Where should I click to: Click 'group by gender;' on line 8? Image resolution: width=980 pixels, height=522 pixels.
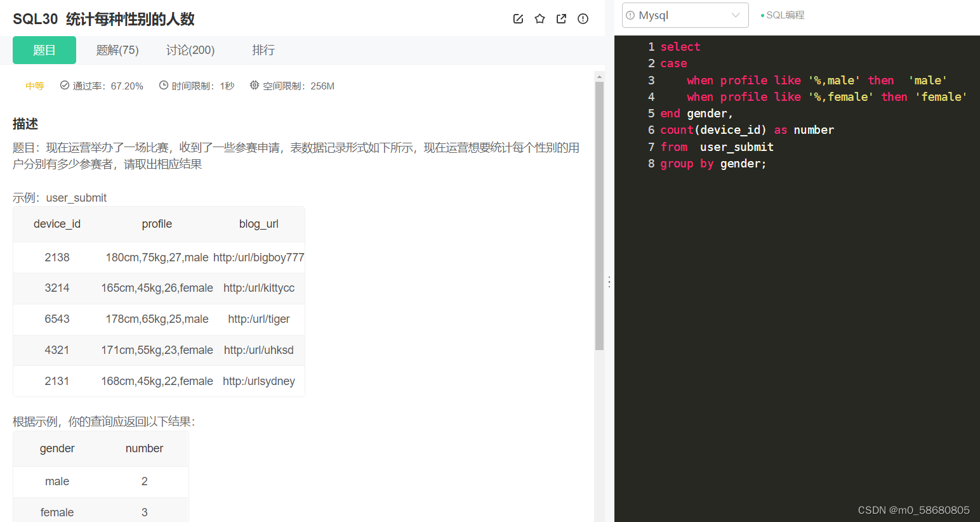point(713,164)
